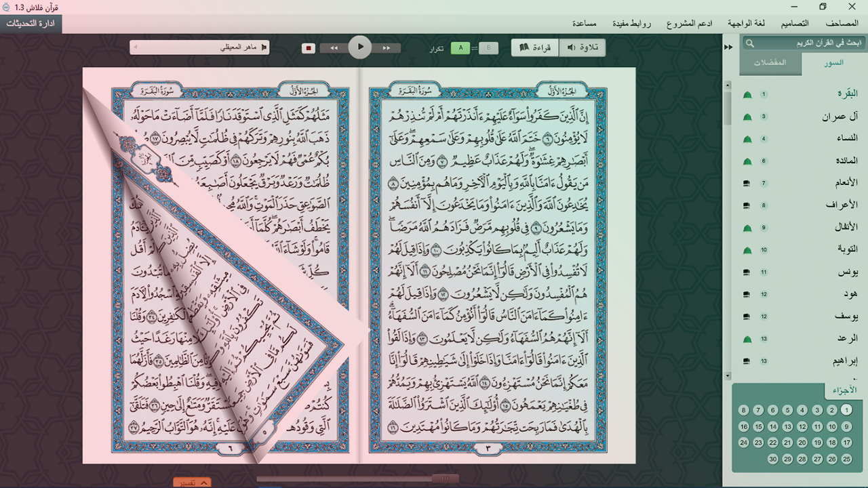This screenshot has width=868, height=488.
Task: Click the Kaaba icon beside إبراهيم
Action: pyautogui.click(x=747, y=361)
